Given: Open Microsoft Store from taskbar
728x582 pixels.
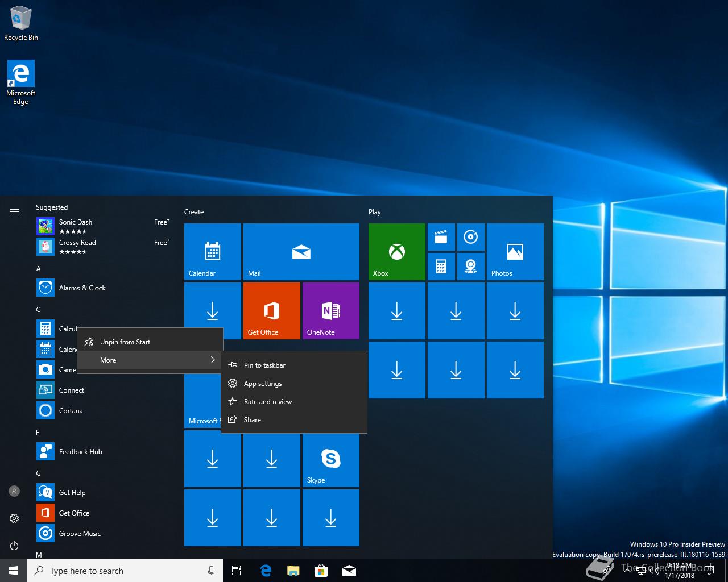Looking at the screenshot, I should pos(321,571).
